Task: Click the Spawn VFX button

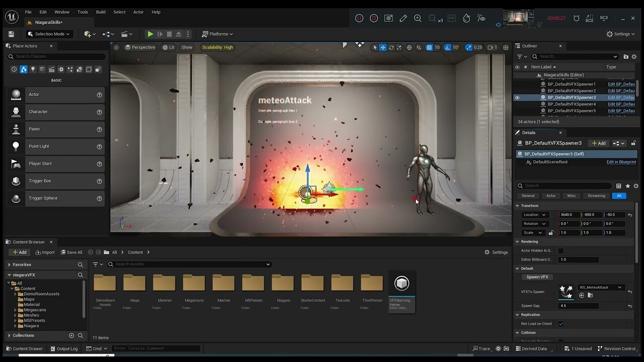Action: point(537,277)
